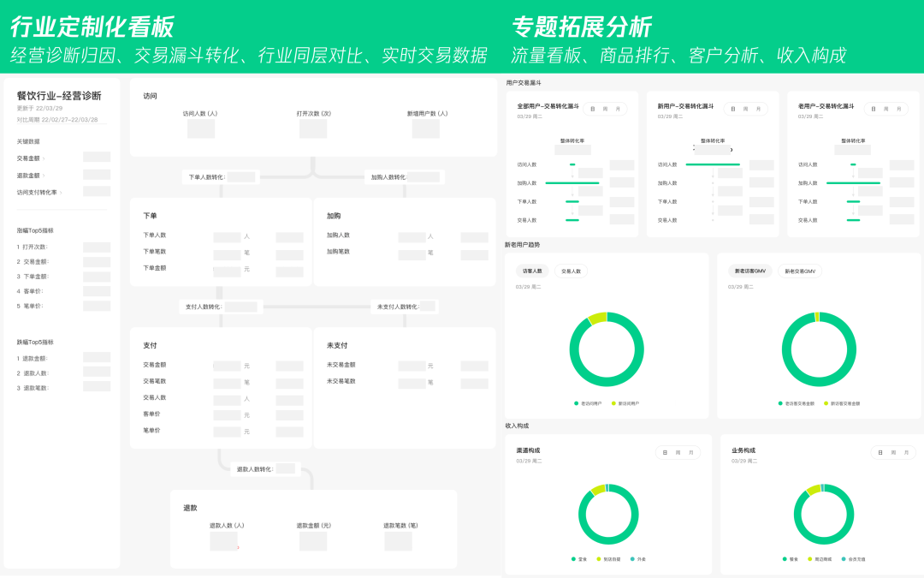The width and height of the screenshot is (924, 578).
Task: Switch 老用户-交易转化漏斗 to 月 view
Action: (898, 109)
